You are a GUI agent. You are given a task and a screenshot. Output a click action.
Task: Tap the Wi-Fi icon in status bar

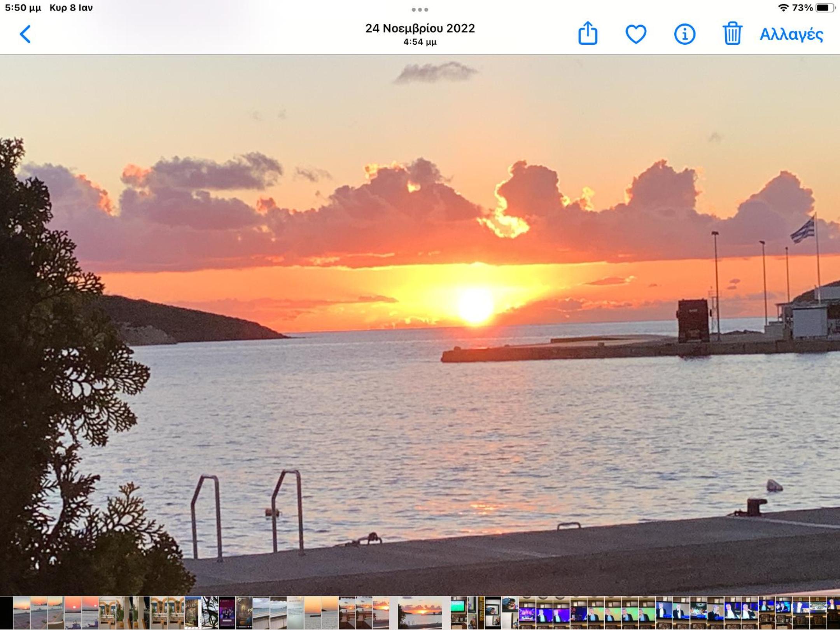783,7
